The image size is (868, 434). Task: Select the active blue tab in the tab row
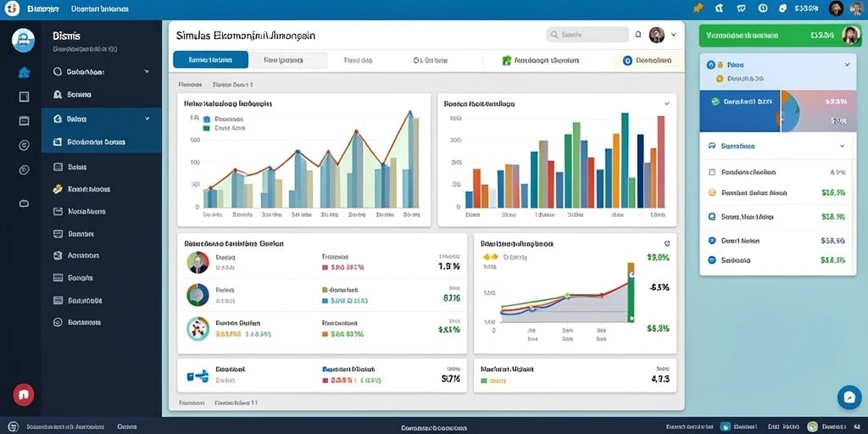click(210, 60)
